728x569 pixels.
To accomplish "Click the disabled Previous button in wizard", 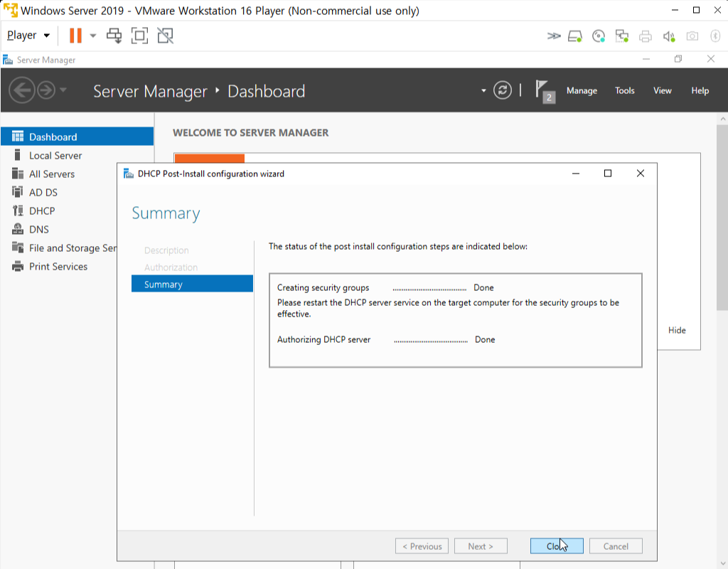I will tap(422, 546).
